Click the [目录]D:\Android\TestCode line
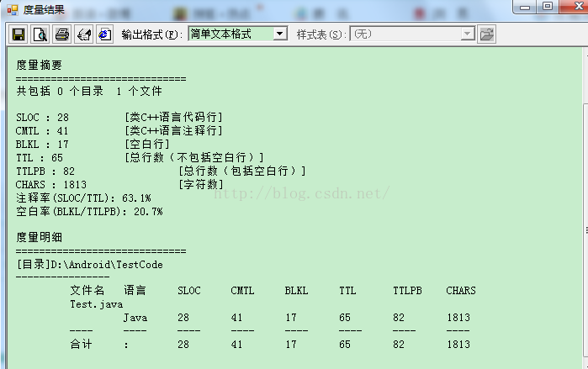This screenshot has width=588, height=369. [x=89, y=264]
